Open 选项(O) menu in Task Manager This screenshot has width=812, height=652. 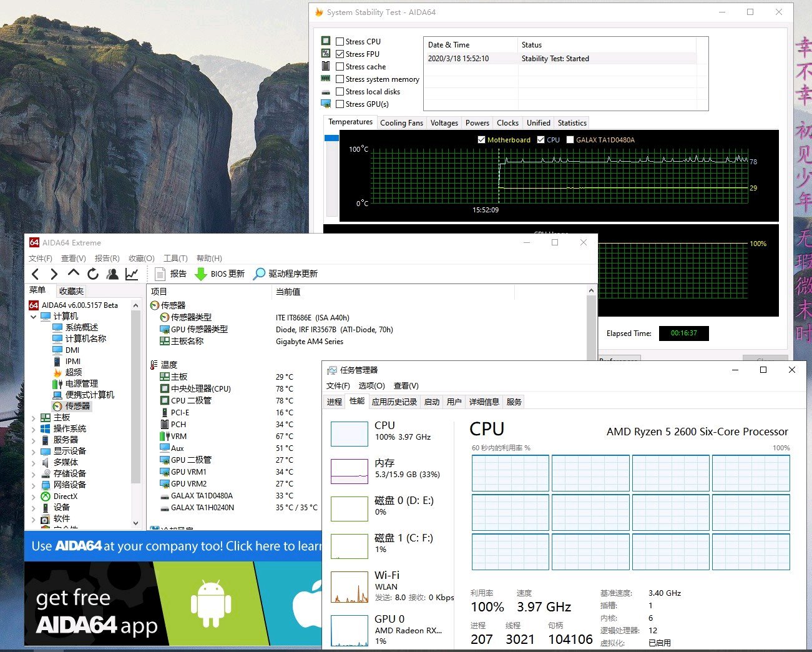click(x=371, y=386)
